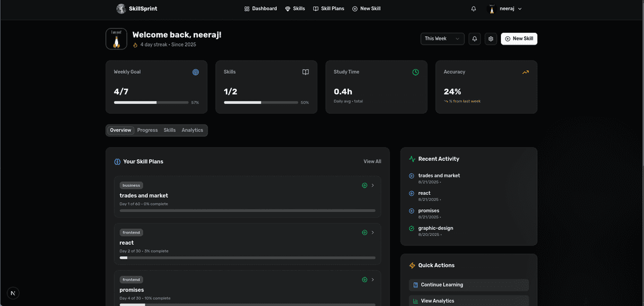Click the neeraj avatar in navbar
644x306 pixels.
(491, 8)
